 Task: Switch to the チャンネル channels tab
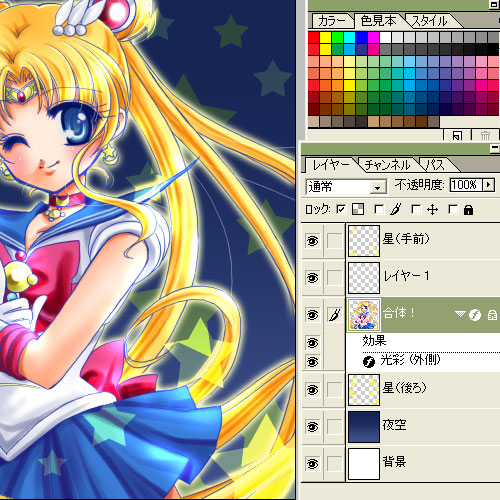(x=387, y=165)
